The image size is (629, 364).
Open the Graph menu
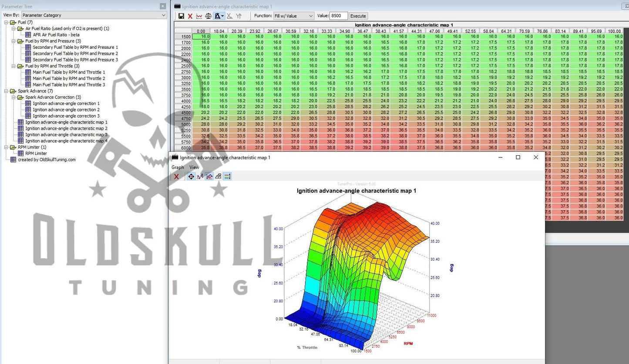click(178, 167)
